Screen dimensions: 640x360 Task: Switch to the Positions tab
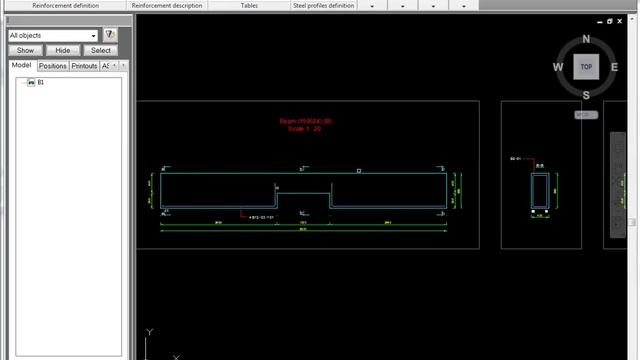53,66
